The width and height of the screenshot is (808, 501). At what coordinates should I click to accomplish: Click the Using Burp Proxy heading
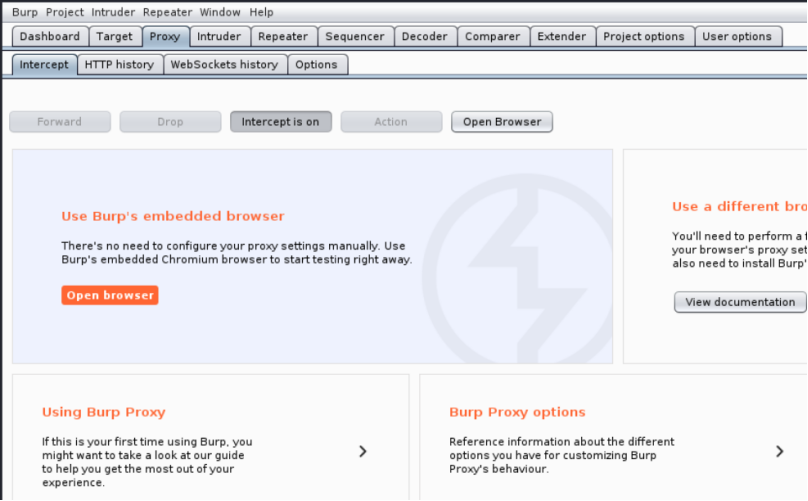[x=104, y=412]
